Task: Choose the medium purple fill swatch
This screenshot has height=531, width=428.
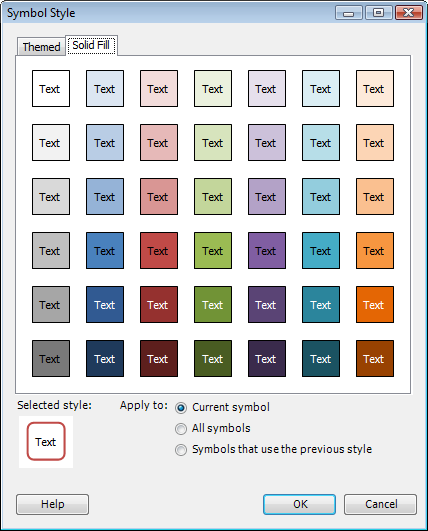Action: [267, 250]
